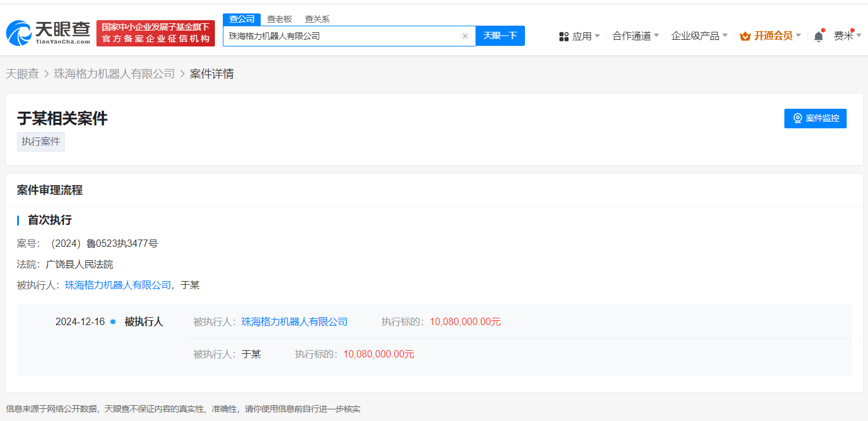Screen dimensions: 868x421
Task: Click 天眼查 in the breadcrumb
Action: tap(23, 74)
